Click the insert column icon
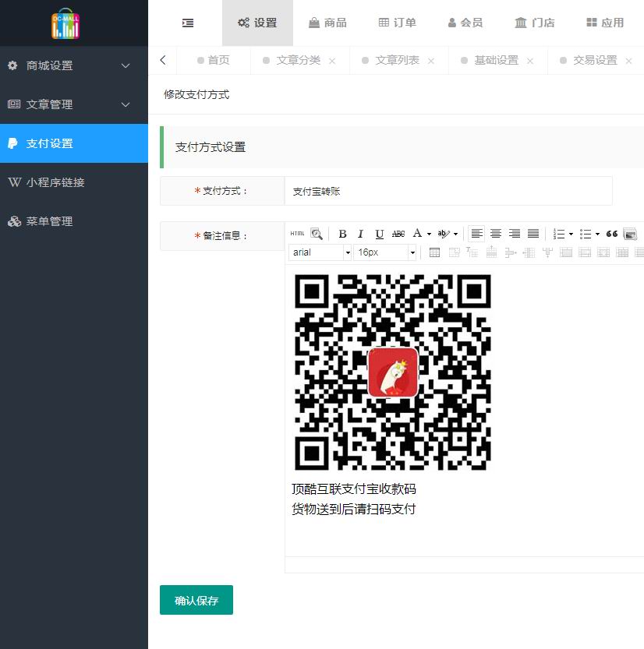Image resolution: width=644 pixels, height=649 pixels. pyautogui.click(x=529, y=252)
